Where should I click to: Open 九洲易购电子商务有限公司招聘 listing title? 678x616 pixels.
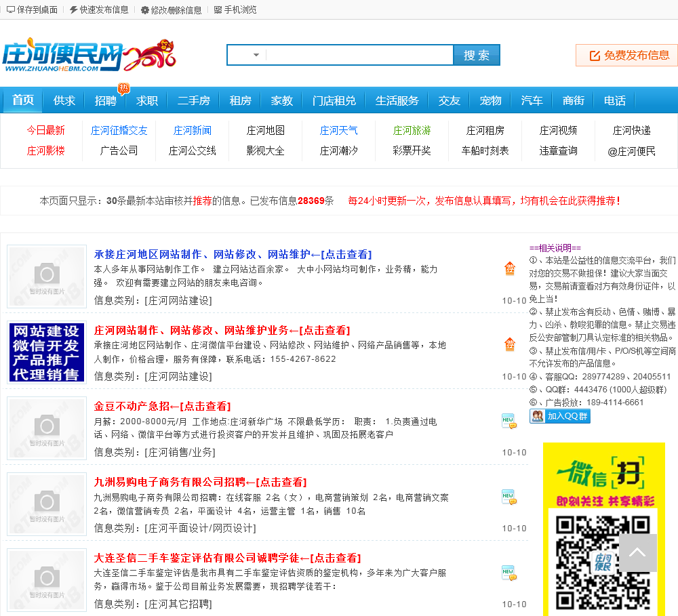point(201,482)
